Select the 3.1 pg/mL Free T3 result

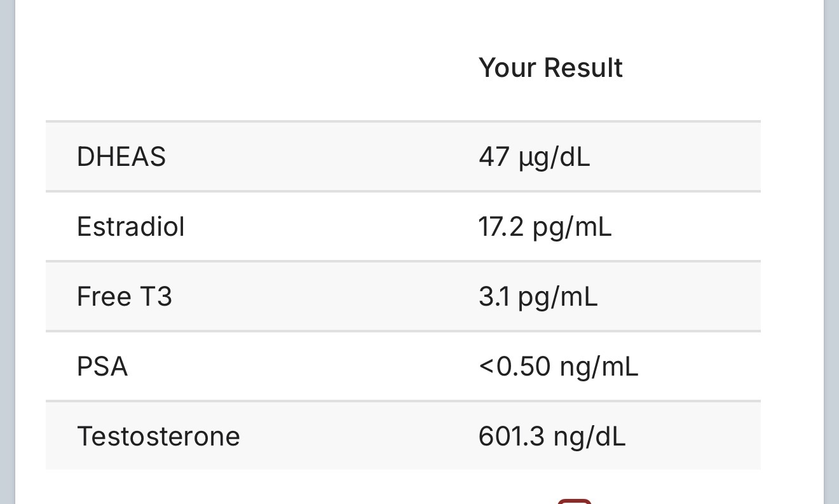[538, 297]
